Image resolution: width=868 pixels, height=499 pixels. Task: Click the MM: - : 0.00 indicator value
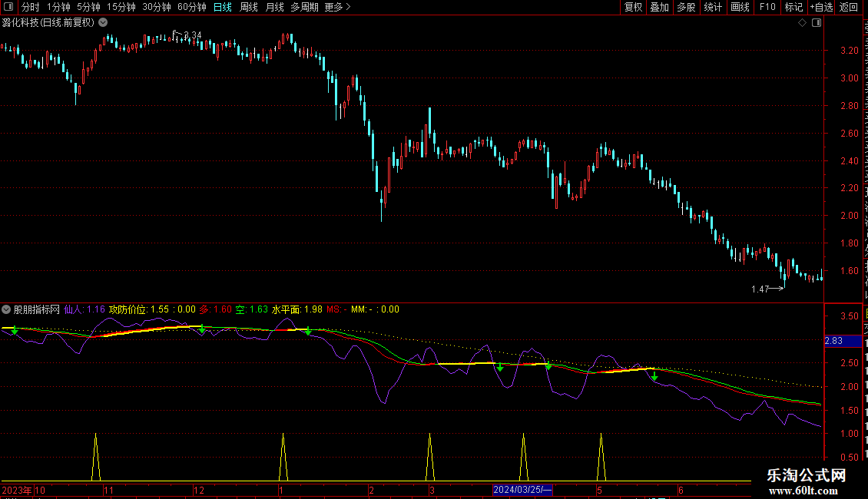pos(375,310)
